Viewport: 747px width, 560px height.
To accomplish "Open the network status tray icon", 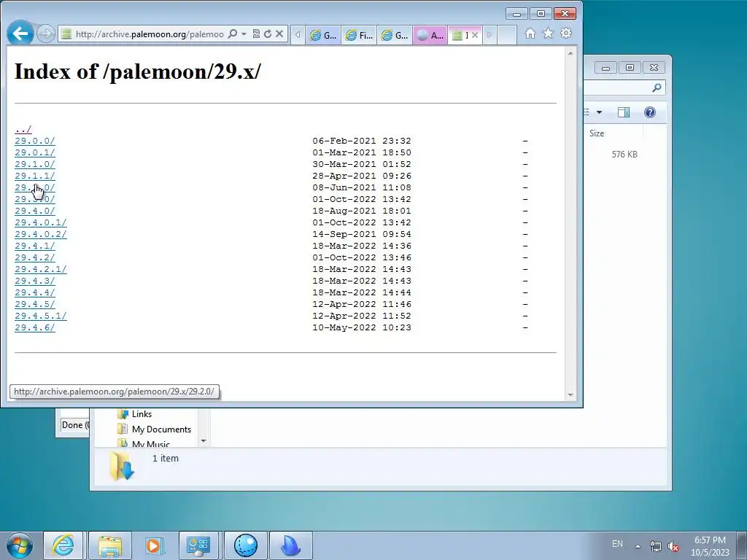I will [x=656, y=546].
